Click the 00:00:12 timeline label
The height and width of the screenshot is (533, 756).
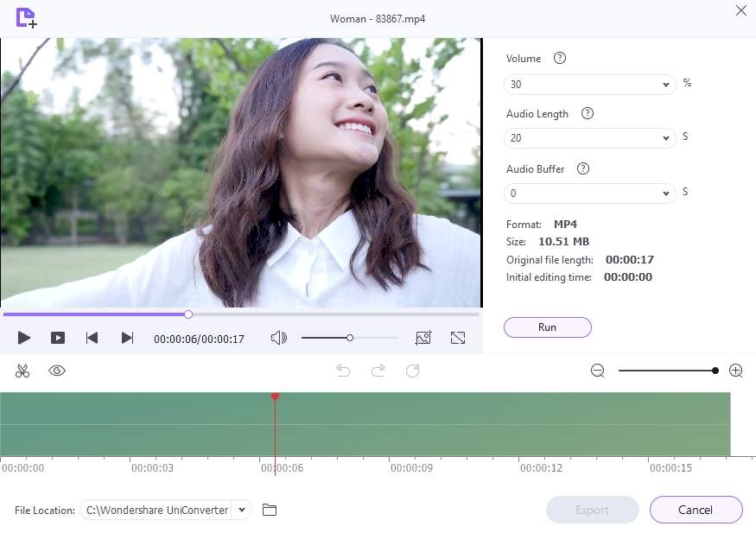[541, 468]
